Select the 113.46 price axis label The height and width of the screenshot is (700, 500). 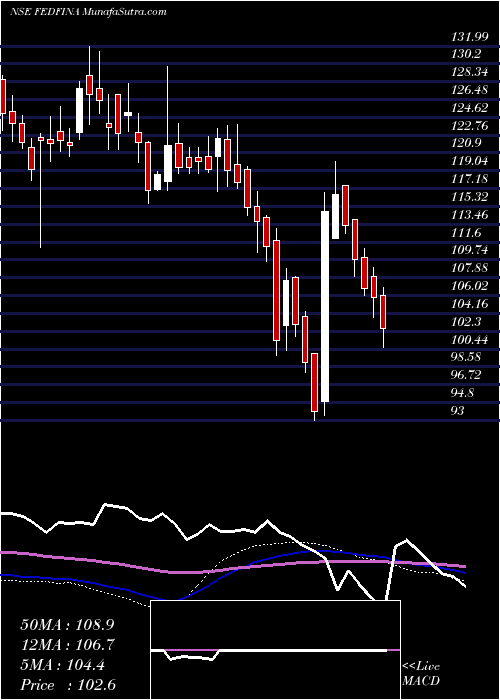471,215
